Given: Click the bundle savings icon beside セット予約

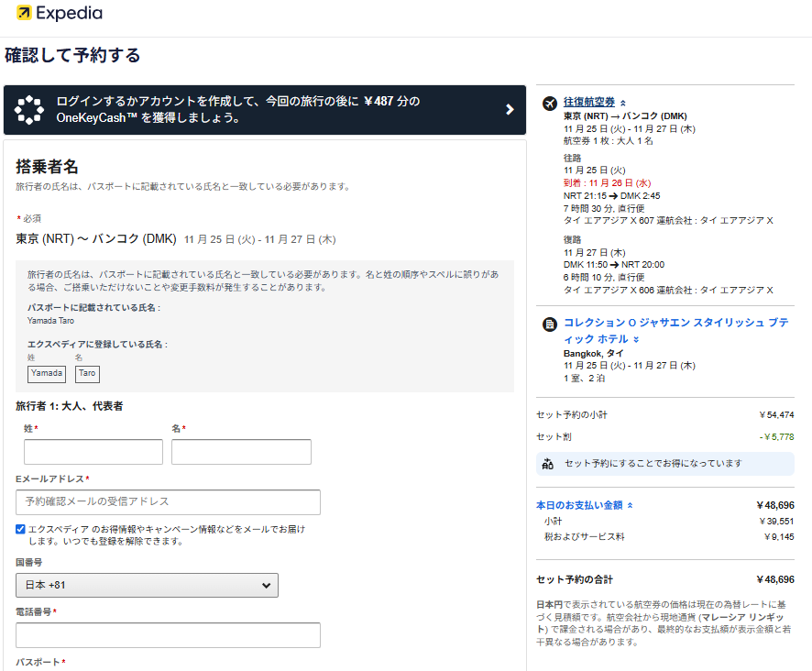Looking at the screenshot, I should (x=548, y=464).
